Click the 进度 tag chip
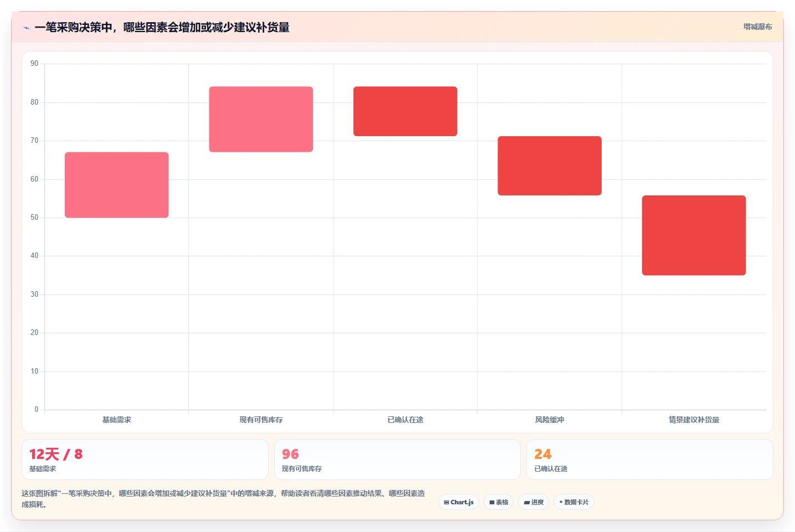The height and width of the screenshot is (532, 795). click(x=534, y=502)
